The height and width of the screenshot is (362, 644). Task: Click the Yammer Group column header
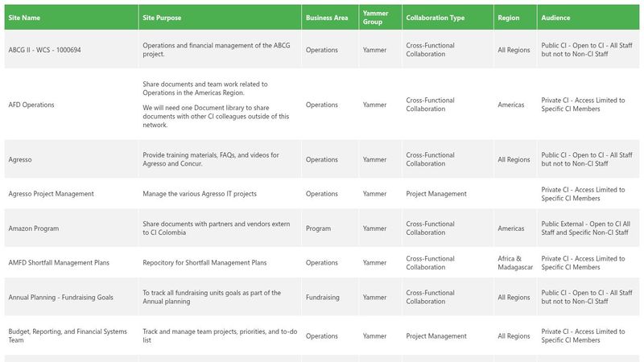(x=376, y=17)
